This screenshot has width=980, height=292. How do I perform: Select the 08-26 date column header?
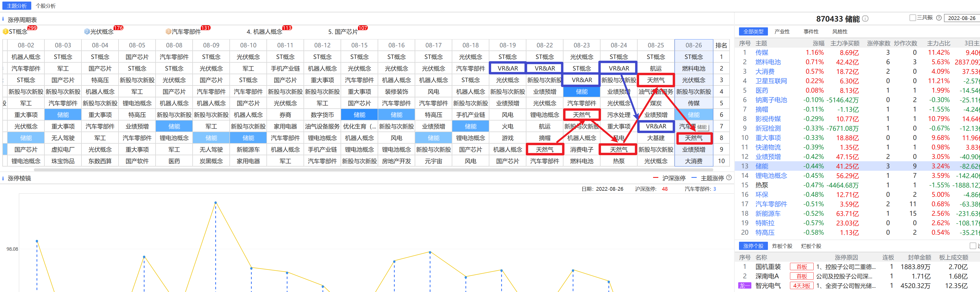[x=694, y=45]
